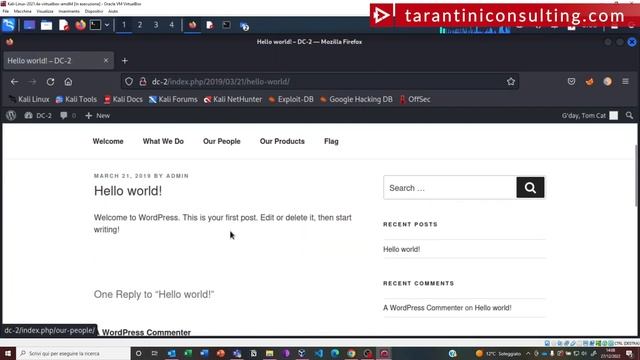640x360 pixels.
Task: Expand the terminal launcher dropdown arrow
Action: (107, 25)
